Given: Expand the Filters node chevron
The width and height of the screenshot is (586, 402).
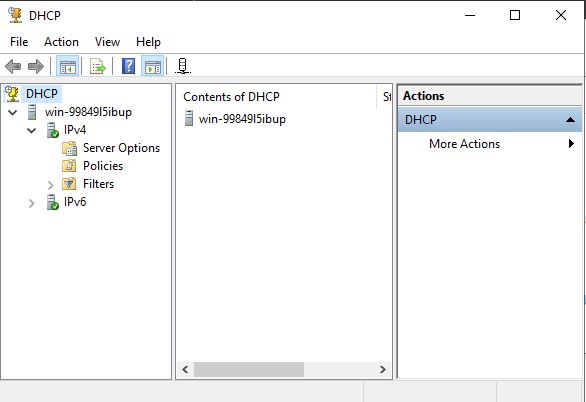Looking at the screenshot, I should [51, 185].
